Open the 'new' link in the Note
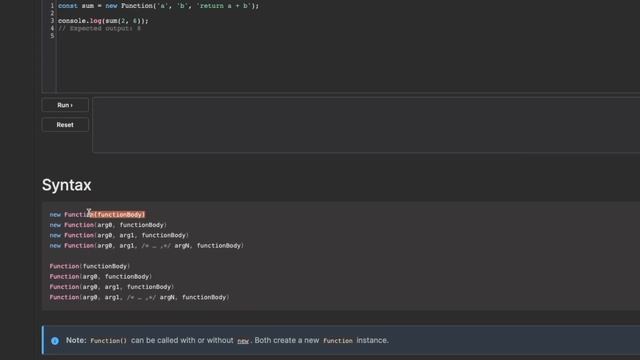 click(x=243, y=341)
